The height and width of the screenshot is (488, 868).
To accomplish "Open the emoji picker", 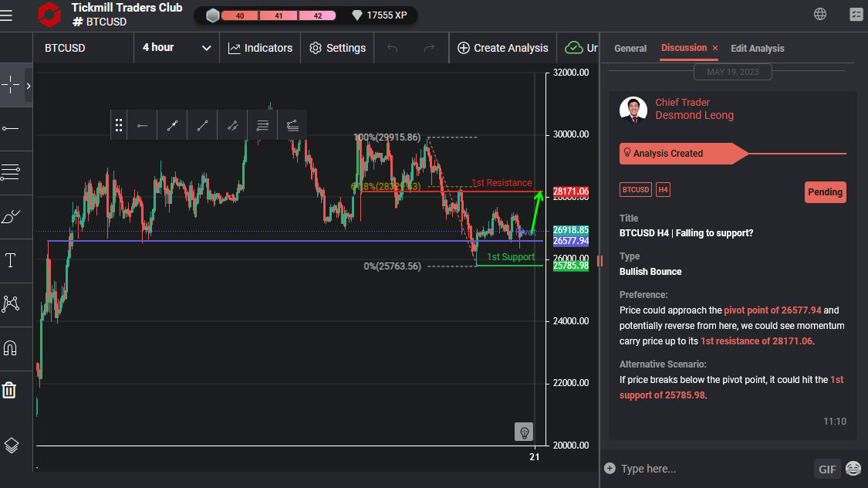I will point(853,469).
